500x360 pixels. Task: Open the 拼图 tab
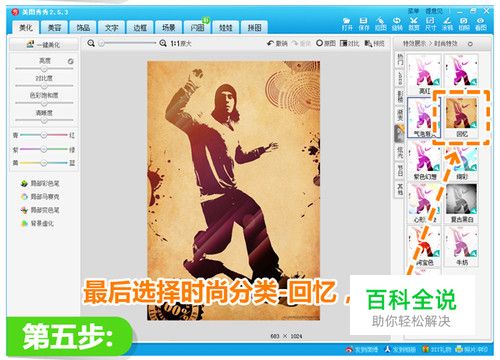click(254, 27)
